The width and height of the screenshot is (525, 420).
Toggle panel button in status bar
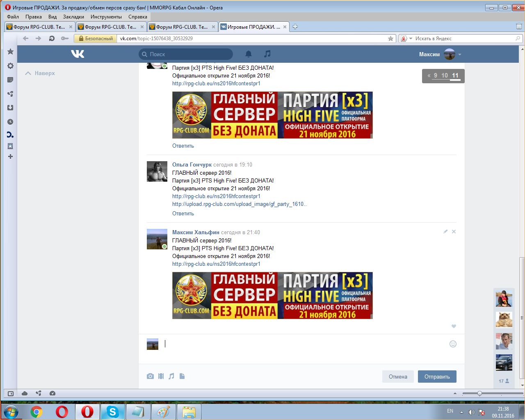[11, 393]
